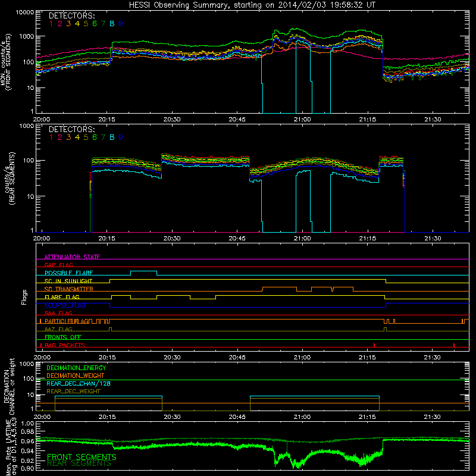The height and width of the screenshot is (476, 476).
Task: Select olive detector 5 in front segments legend
Action: pos(86,24)
